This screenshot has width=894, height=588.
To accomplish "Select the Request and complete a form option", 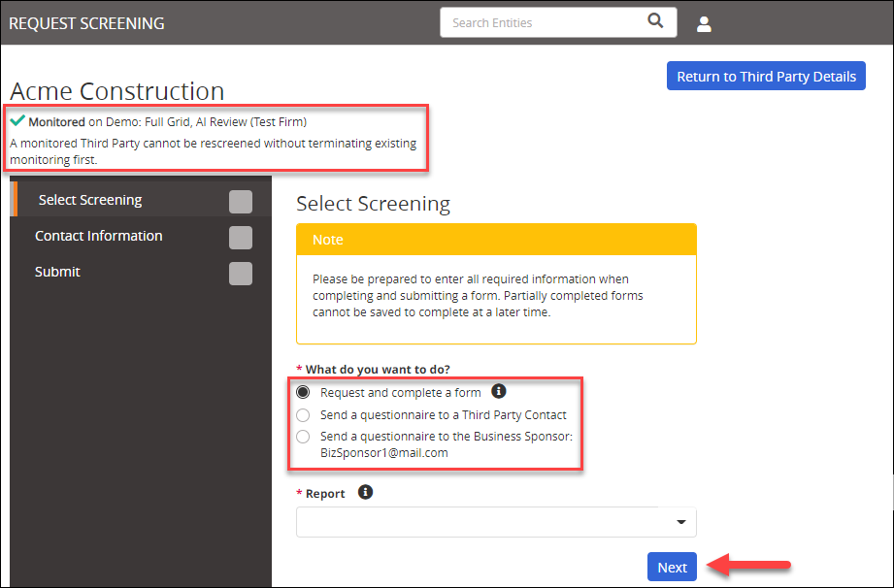I will [x=301, y=392].
